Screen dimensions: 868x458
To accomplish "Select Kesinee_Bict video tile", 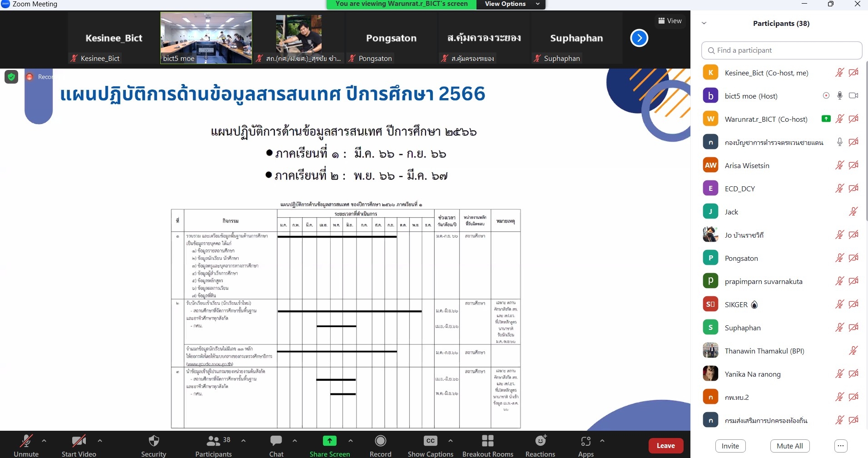I will [114, 38].
